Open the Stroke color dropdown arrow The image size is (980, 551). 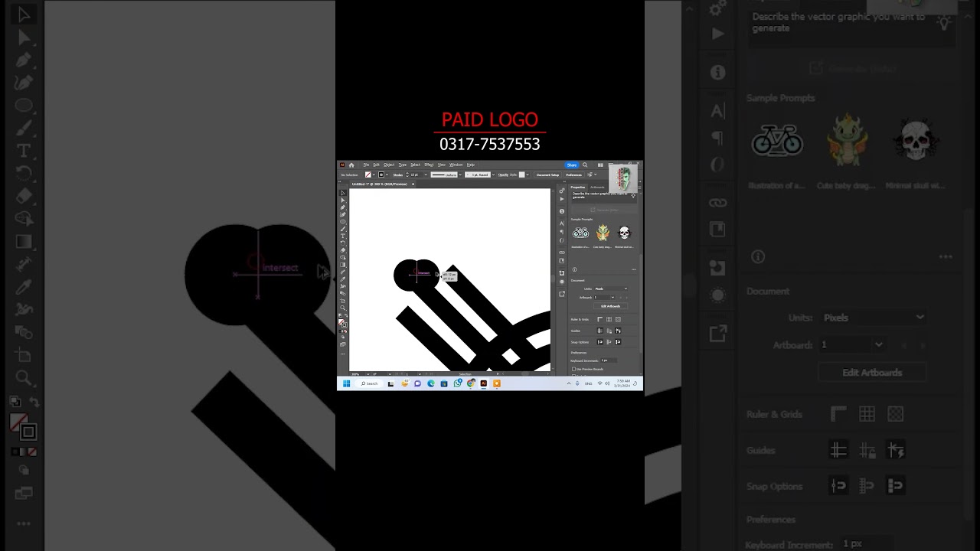click(387, 174)
